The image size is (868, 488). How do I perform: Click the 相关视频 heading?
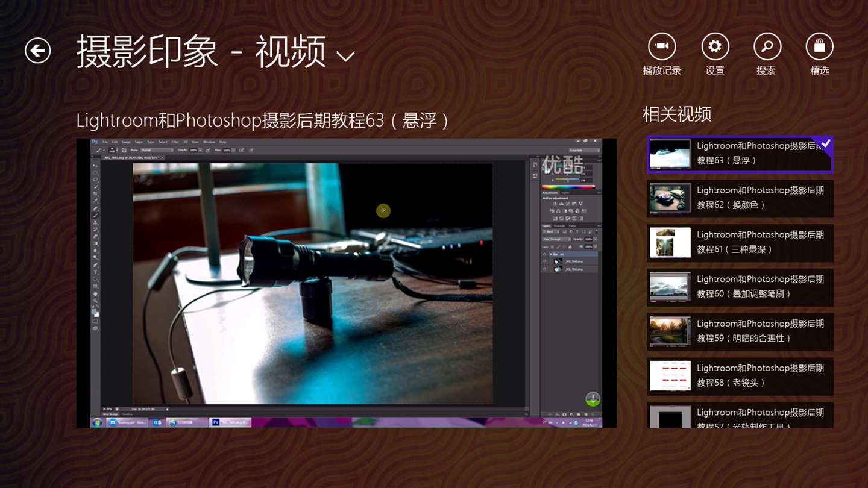tap(677, 114)
